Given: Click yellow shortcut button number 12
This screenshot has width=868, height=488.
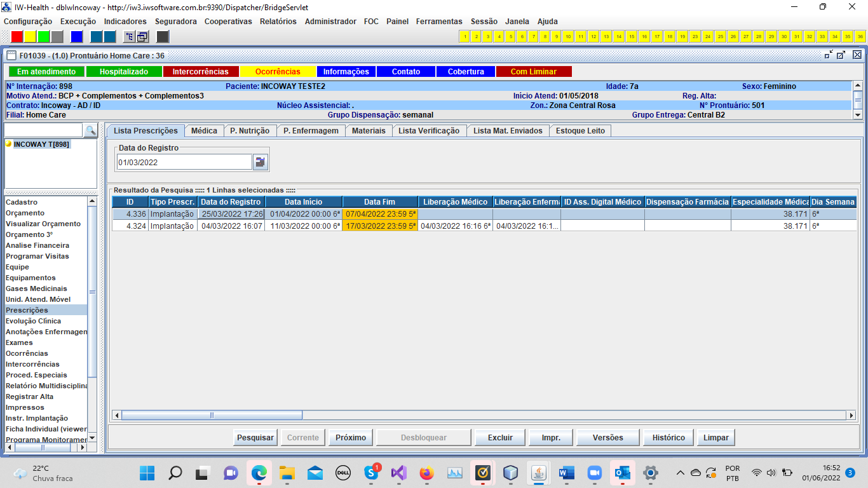Looking at the screenshot, I should [593, 36].
